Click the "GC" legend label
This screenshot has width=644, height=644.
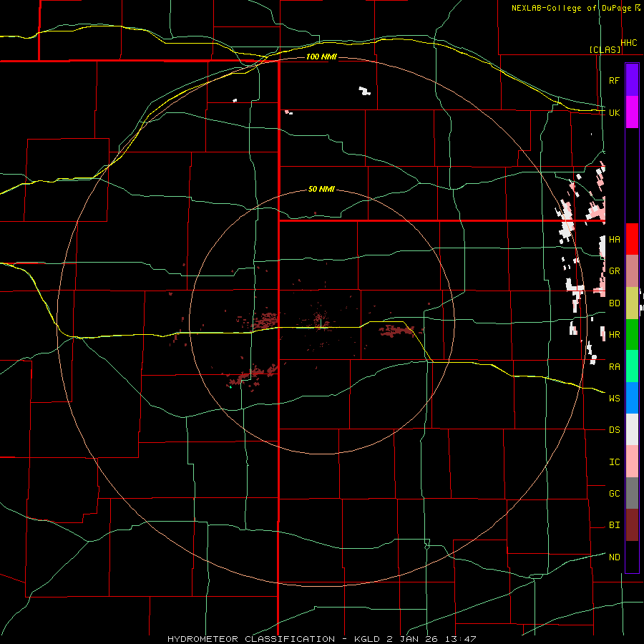[x=614, y=494]
